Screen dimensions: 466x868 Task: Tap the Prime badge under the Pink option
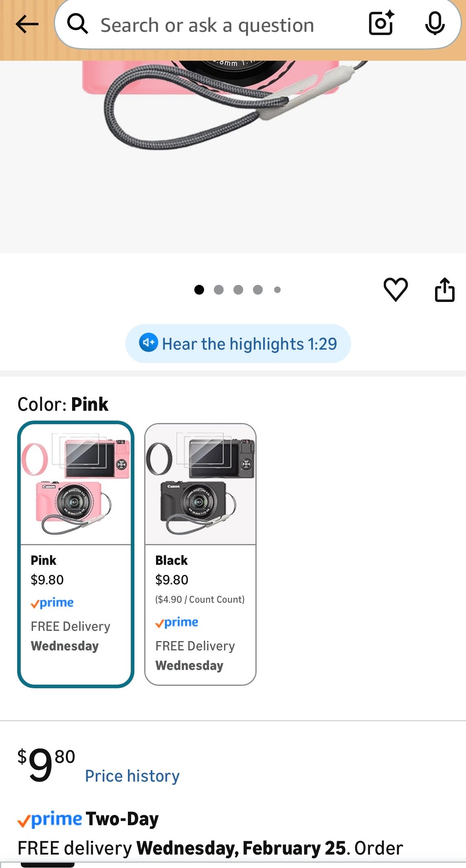point(52,603)
